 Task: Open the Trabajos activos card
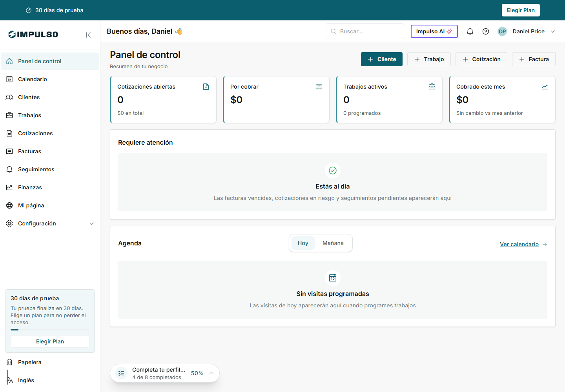click(389, 100)
